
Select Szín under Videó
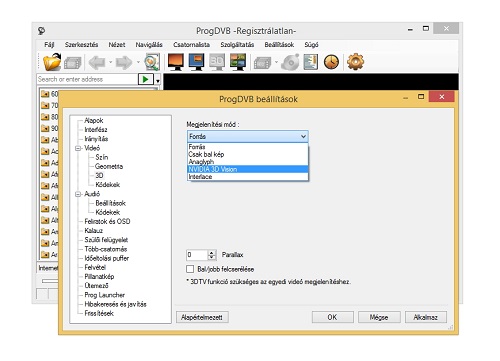pos(102,157)
